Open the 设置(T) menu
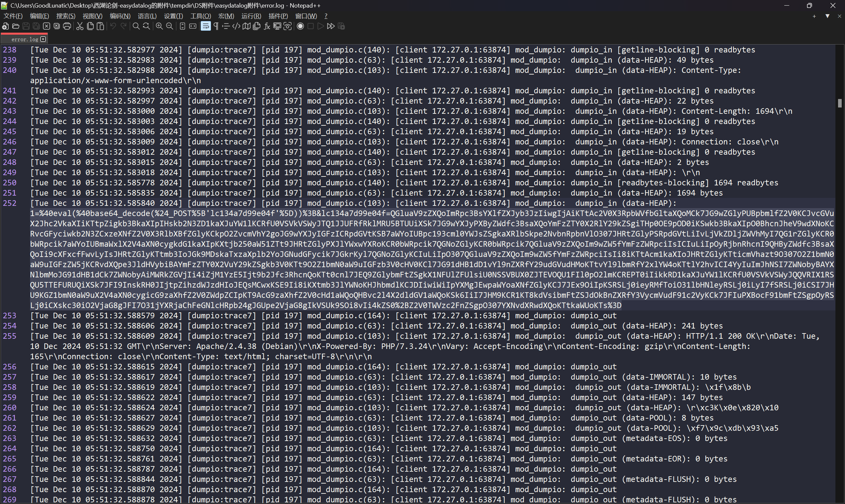 (x=173, y=16)
